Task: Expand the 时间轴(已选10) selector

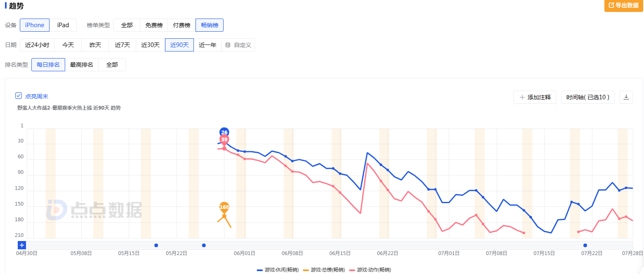Action: (587, 97)
